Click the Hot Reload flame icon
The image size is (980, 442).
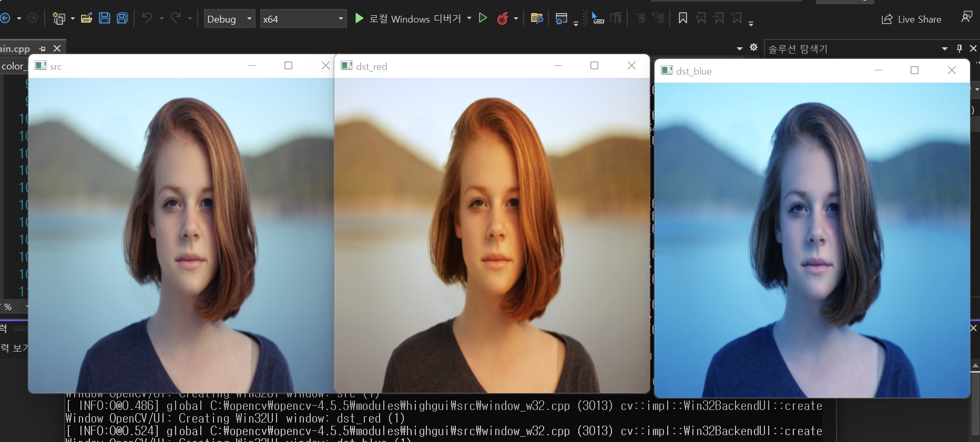pyautogui.click(x=503, y=18)
